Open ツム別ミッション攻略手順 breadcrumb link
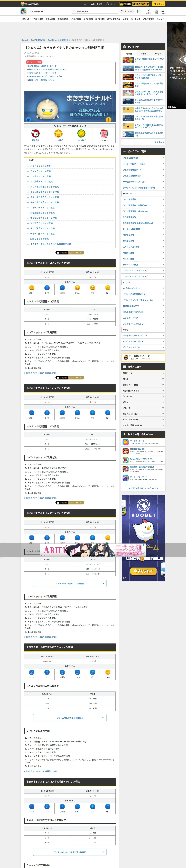The width and height of the screenshot is (186, 868). coord(58,40)
